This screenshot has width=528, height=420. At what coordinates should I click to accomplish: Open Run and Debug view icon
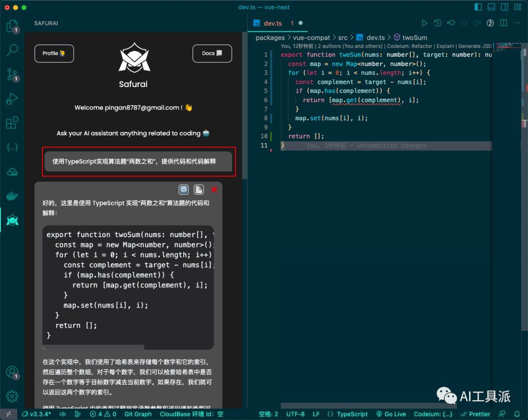[x=12, y=99]
